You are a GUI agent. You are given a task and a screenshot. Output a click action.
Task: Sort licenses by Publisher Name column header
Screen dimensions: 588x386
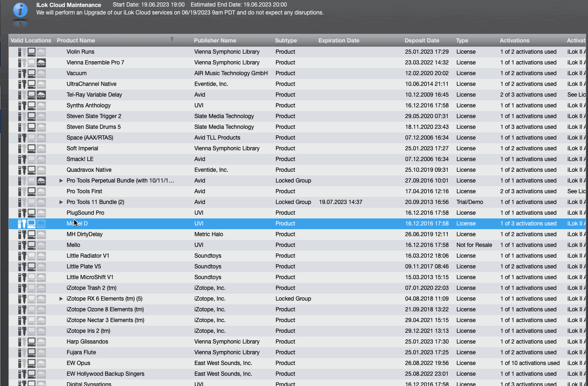coord(215,41)
